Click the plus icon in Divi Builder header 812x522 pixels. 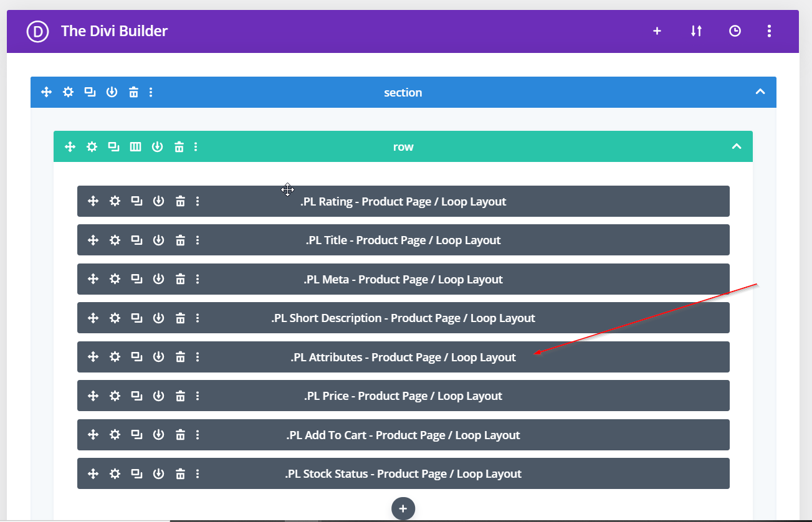[657, 31]
